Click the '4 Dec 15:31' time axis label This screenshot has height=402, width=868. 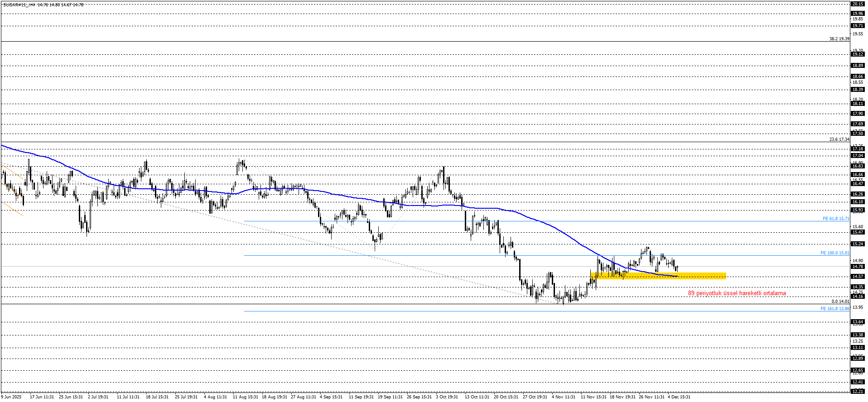679,397
